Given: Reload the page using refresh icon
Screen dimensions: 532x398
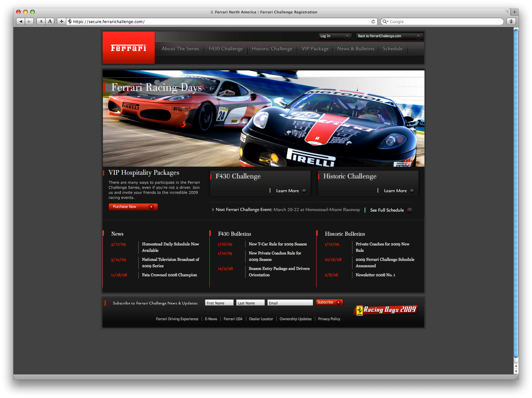Looking at the screenshot, I should click(x=373, y=21).
